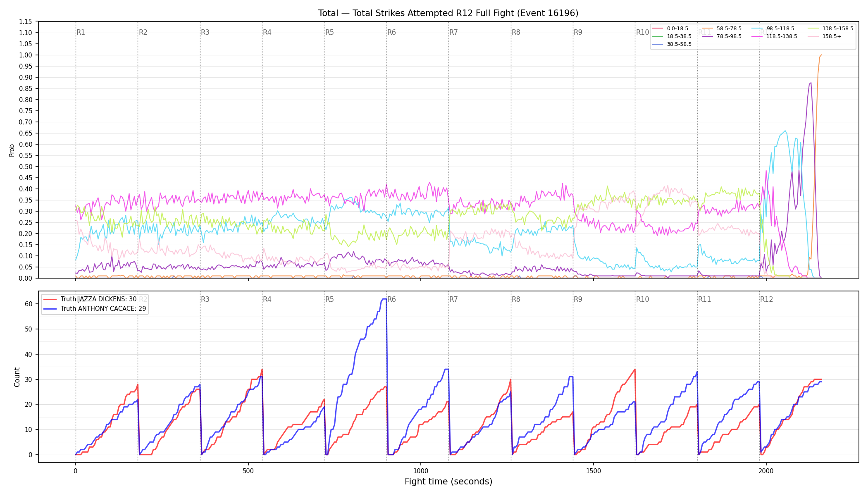Click the 40 tick on the Count axis

pos(29,355)
